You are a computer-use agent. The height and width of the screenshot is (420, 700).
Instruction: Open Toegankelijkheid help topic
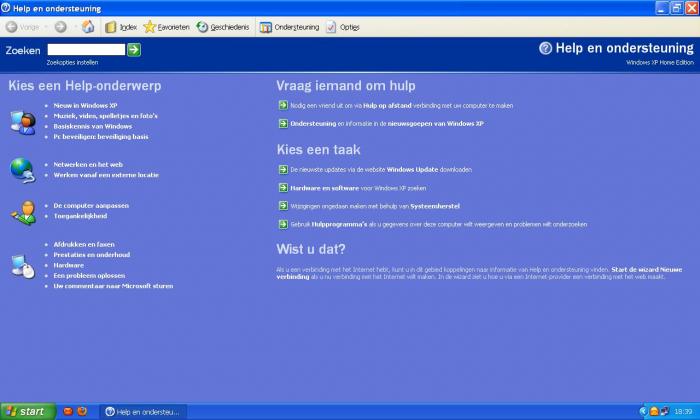pyautogui.click(x=80, y=216)
